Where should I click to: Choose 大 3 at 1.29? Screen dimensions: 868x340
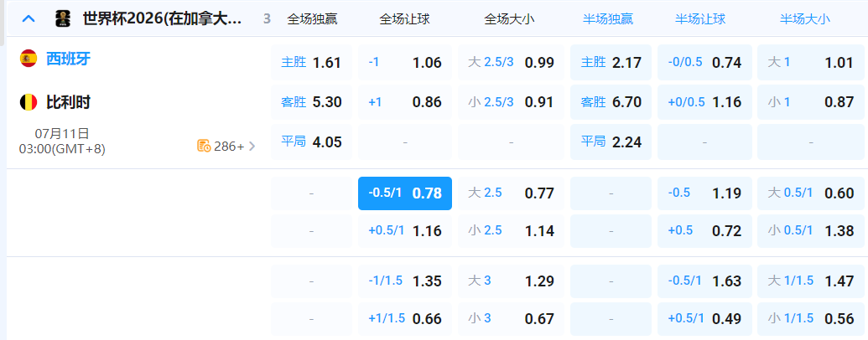point(511,281)
